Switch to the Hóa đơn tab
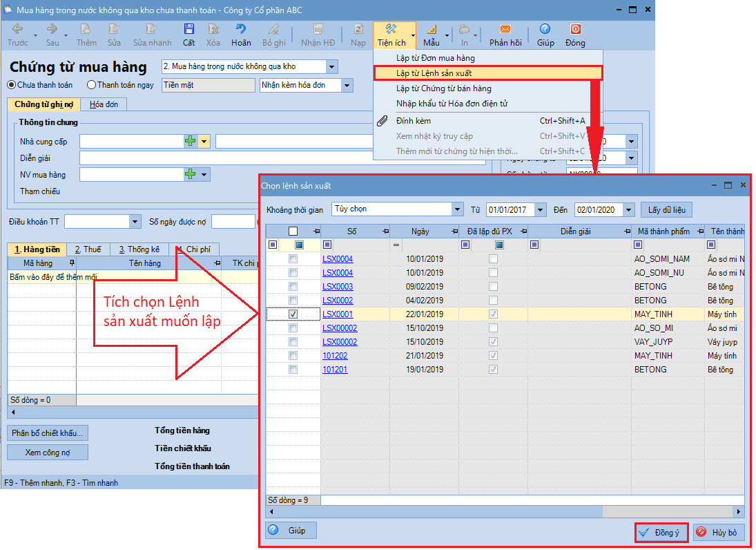 (x=104, y=104)
